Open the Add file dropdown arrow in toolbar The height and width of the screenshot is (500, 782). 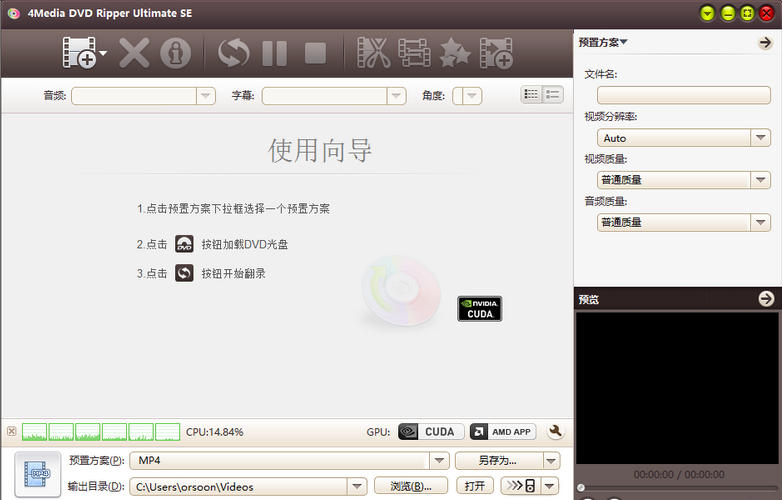(x=103, y=53)
